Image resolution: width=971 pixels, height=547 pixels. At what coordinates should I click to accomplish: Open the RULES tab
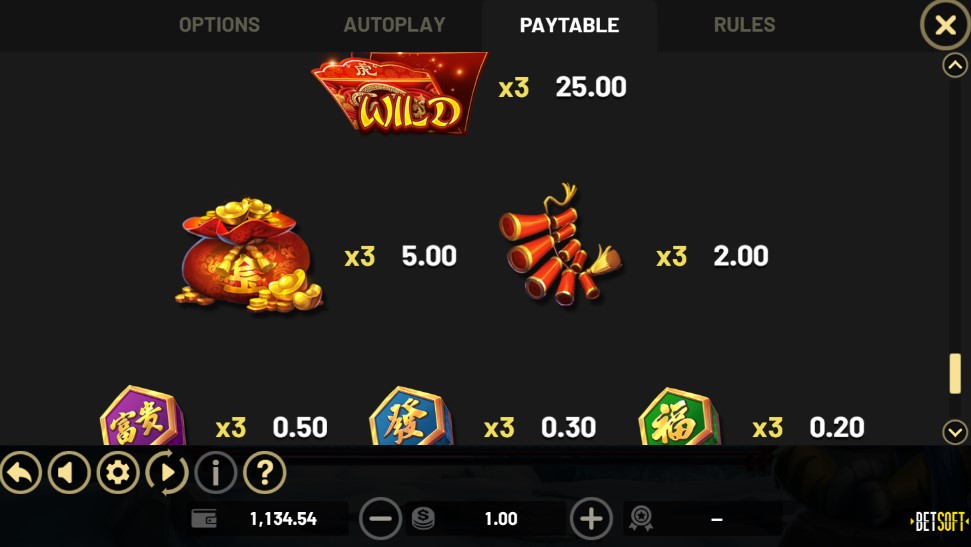click(744, 25)
